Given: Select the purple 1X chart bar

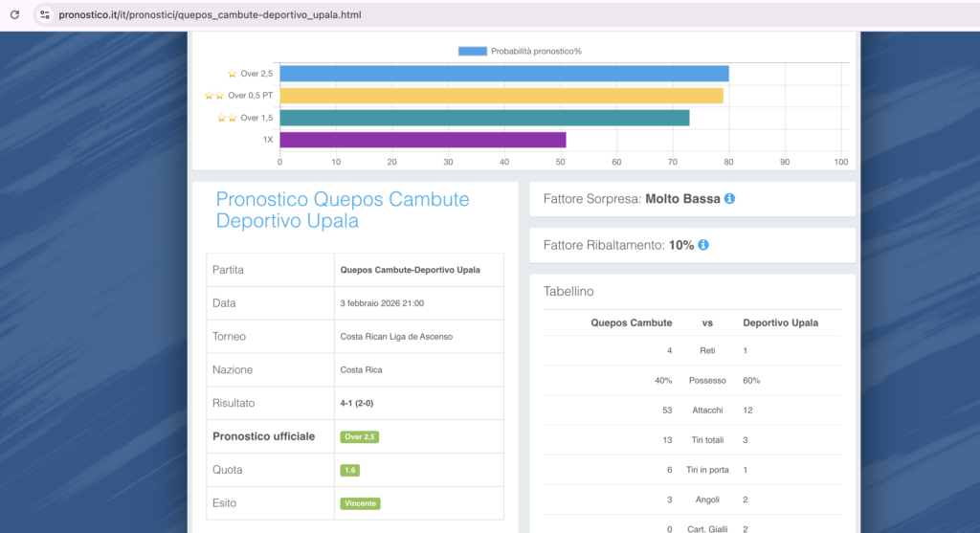Looking at the screenshot, I should (x=422, y=140).
